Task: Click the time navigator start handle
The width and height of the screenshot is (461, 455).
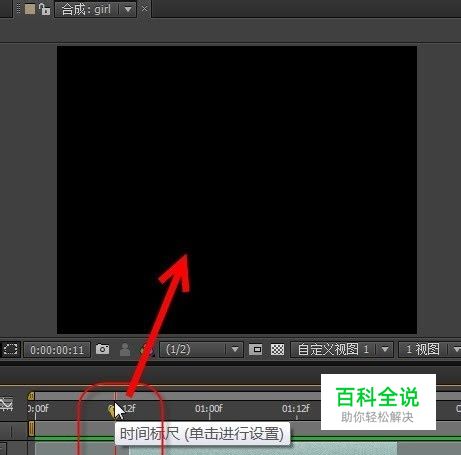Action: point(31,396)
